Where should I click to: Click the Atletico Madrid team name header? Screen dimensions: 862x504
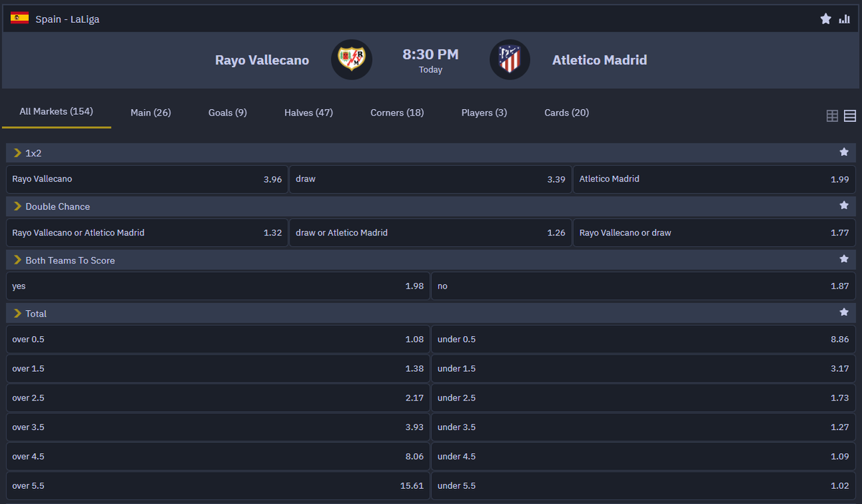(x=600, y=60)
